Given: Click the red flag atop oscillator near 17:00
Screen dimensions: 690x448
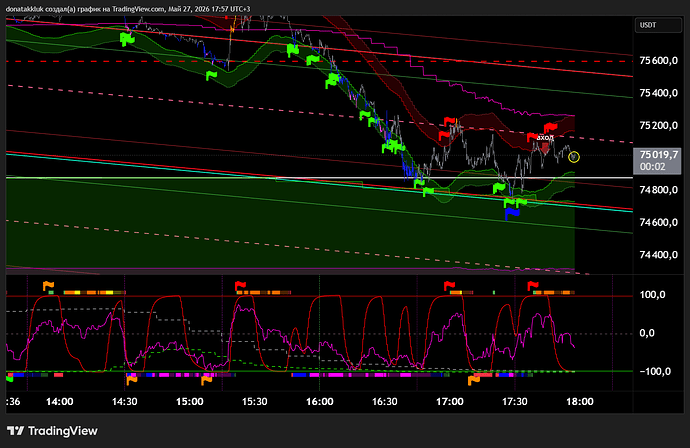Looking at the screenshot, I should point(449,286).
